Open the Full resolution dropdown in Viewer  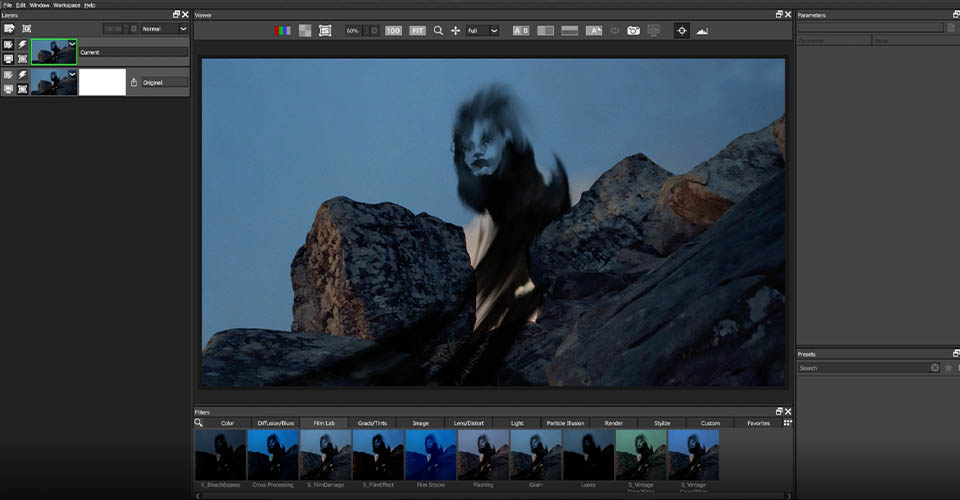click(x=482, y=31)
